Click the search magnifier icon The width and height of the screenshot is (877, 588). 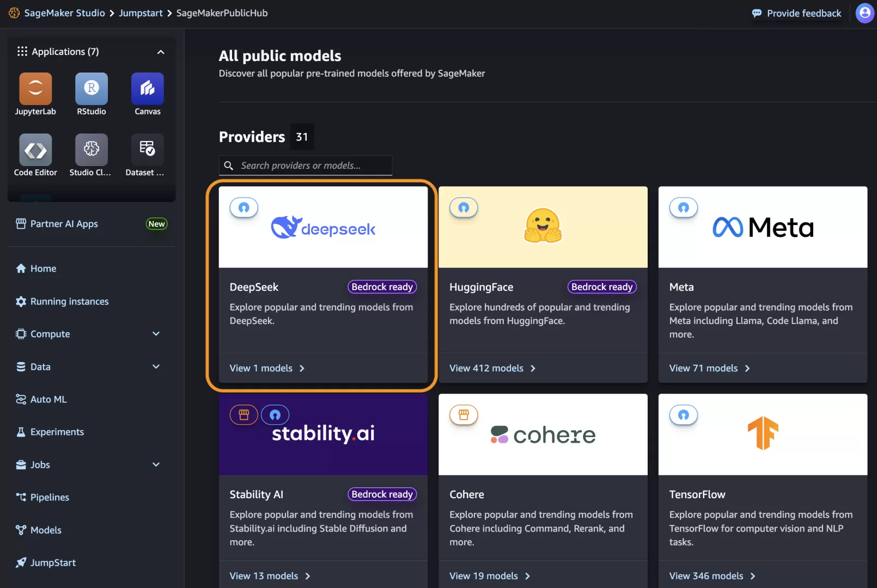coord(229,166)
